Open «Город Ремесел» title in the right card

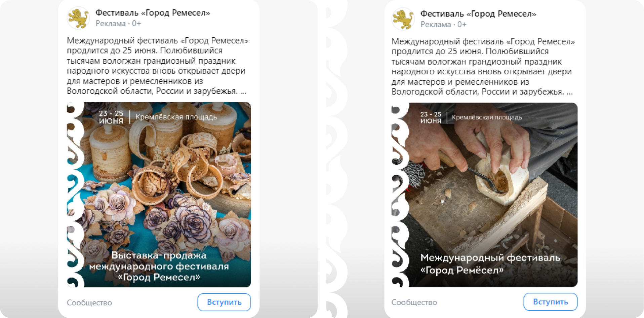pyautogui.click(x=478, y=14)
